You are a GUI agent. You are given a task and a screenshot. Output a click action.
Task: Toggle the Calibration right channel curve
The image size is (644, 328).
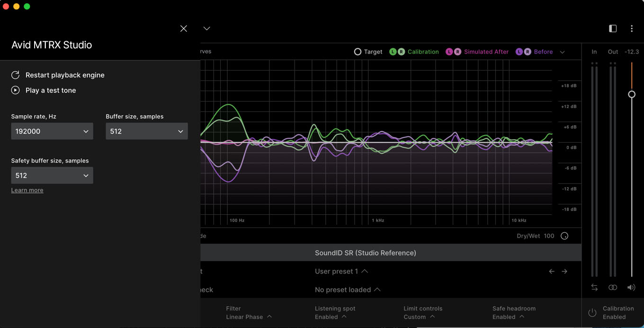click(x=401, y=52)
